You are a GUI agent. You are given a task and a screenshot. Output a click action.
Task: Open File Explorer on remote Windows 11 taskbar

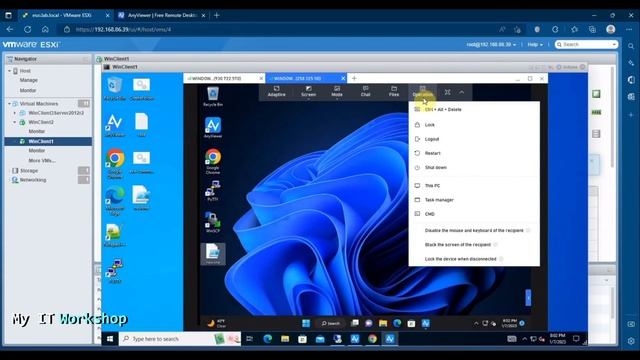383,323
